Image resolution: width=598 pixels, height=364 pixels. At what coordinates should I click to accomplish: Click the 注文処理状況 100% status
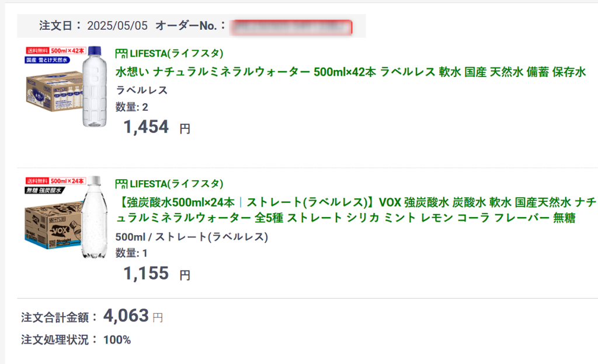tap(76, 339)
